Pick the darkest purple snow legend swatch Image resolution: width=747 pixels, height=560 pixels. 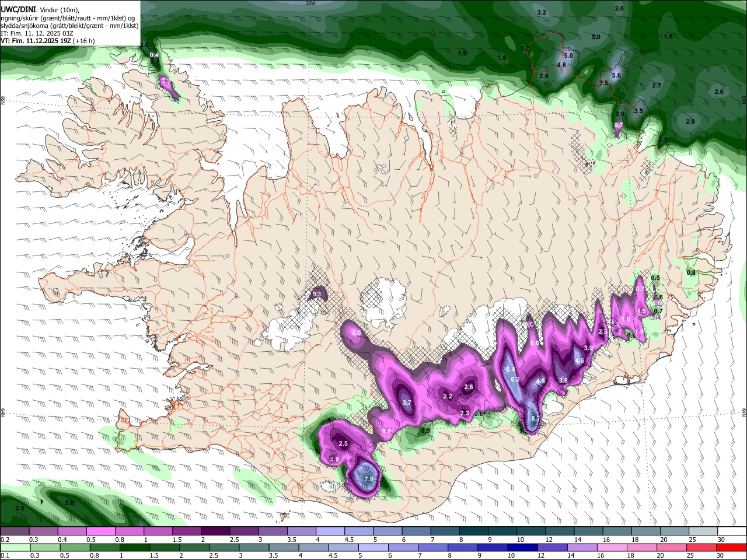215,531
